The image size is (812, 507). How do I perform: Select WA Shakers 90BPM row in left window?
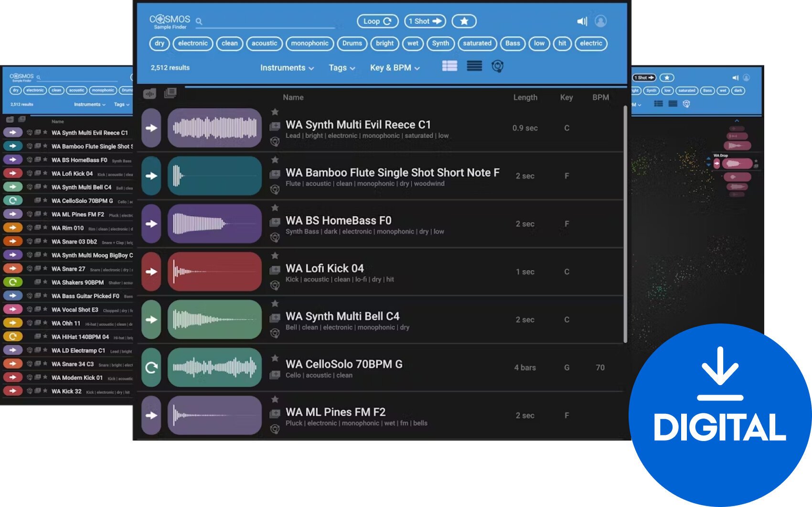coord(68,282)
